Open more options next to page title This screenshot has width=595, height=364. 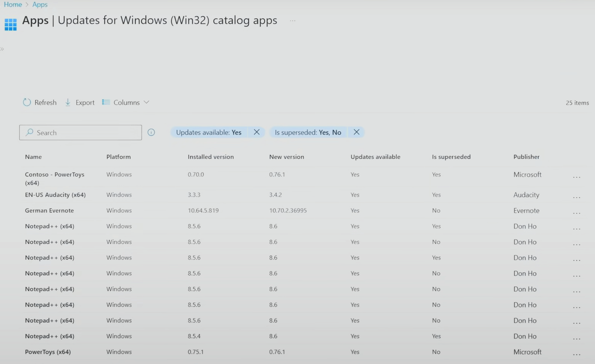(293, 21)
